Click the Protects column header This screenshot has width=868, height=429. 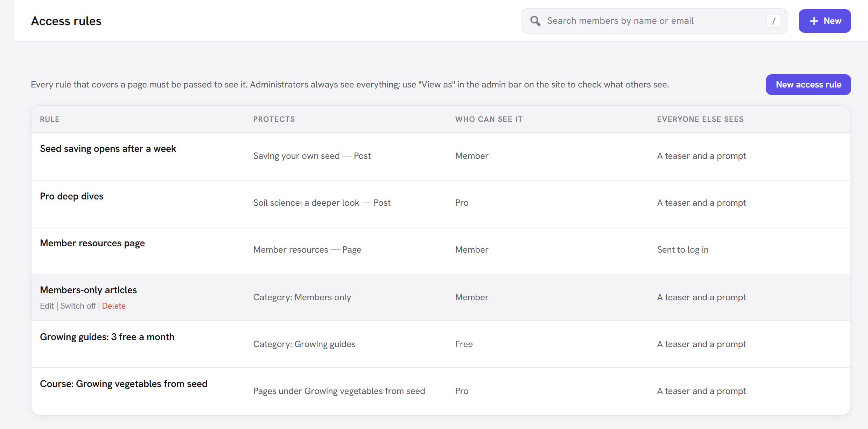point(274,119)
